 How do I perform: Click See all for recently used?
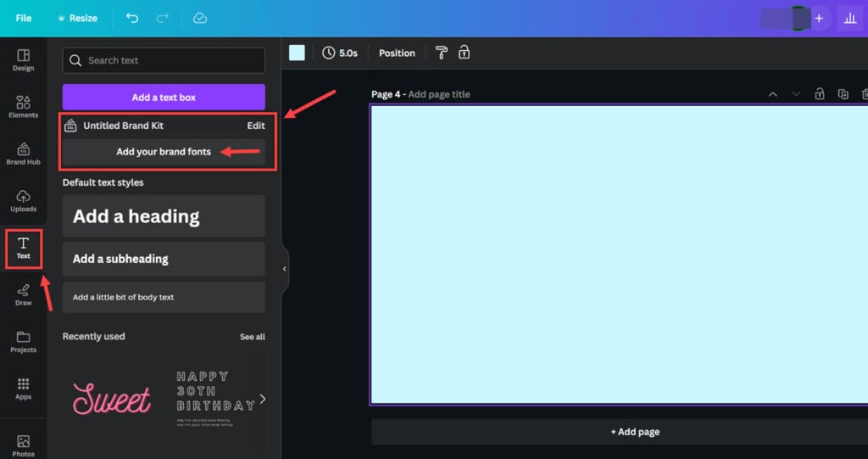pos(253,337)
